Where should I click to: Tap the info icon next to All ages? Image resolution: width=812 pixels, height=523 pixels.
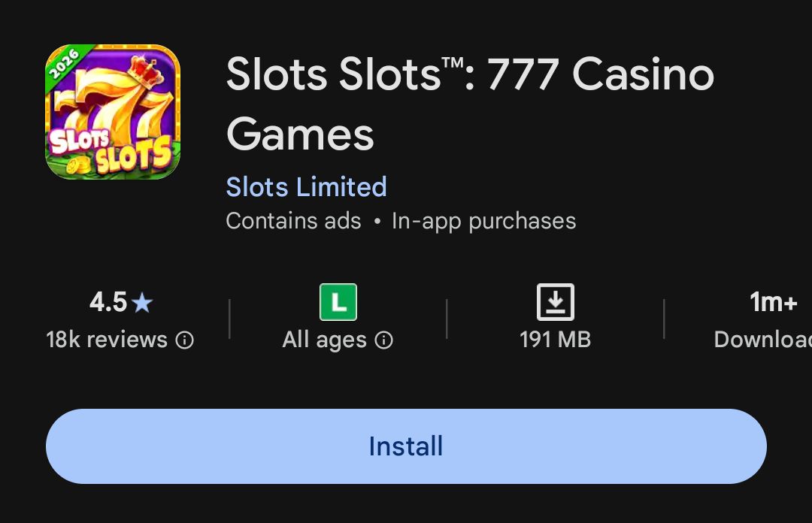(x=383, y=340)
